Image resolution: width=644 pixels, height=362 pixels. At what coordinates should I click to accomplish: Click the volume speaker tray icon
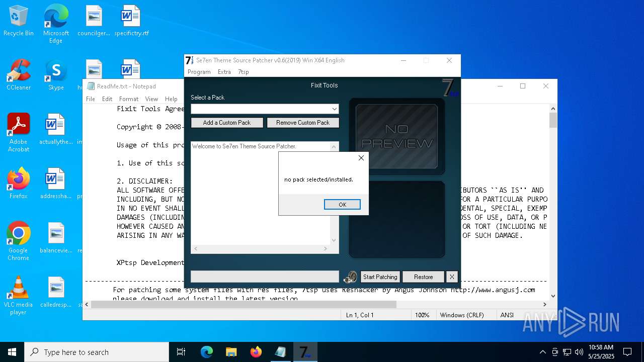(x=579, y=352)
